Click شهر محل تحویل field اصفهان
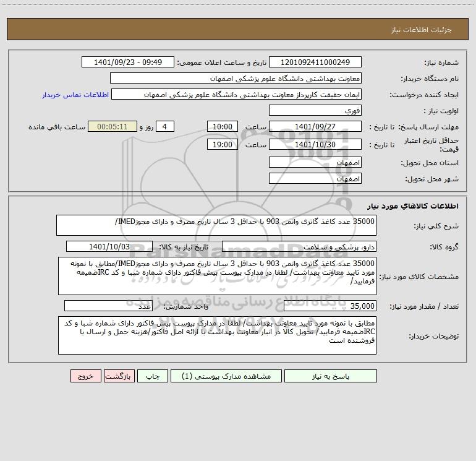 [x=315, y=178]
